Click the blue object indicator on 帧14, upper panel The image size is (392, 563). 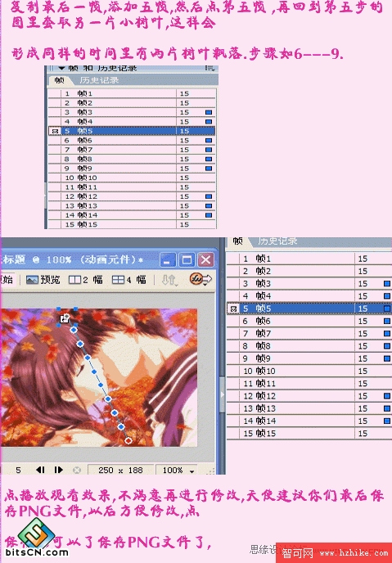pos(209,215)
